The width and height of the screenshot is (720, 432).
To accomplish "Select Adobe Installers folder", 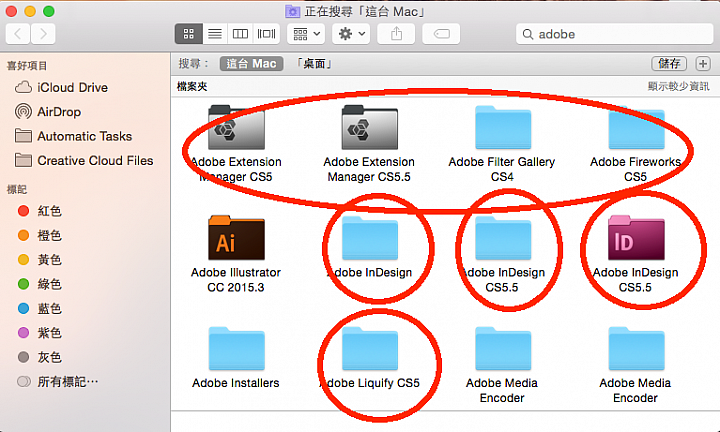I will [x=236, y=349].
